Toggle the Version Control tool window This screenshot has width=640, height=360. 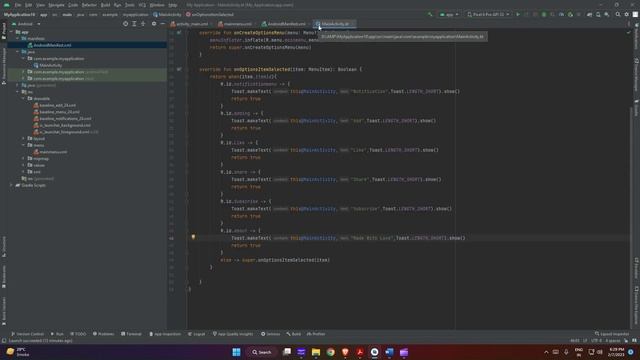[x=27, y=334]
